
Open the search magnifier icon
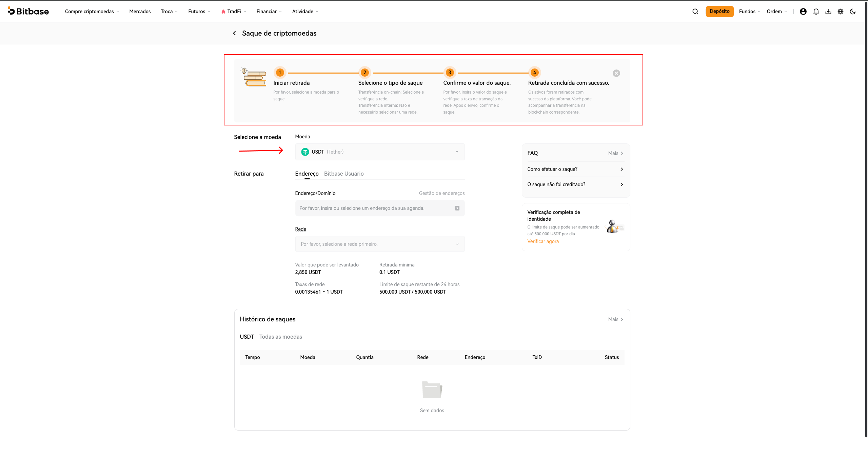click(x=695, y=12)
